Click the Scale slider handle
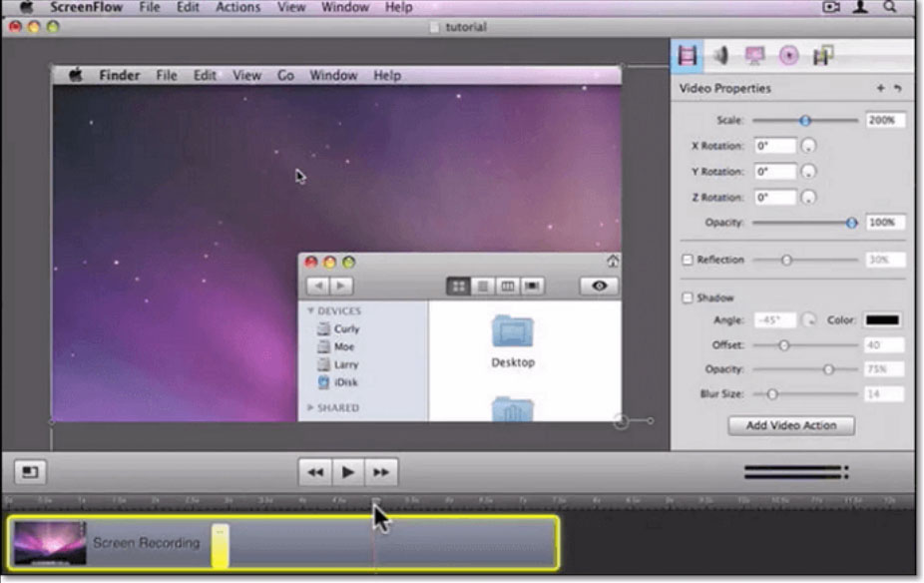Screen dimensions: 924x583 coord(805,120)
